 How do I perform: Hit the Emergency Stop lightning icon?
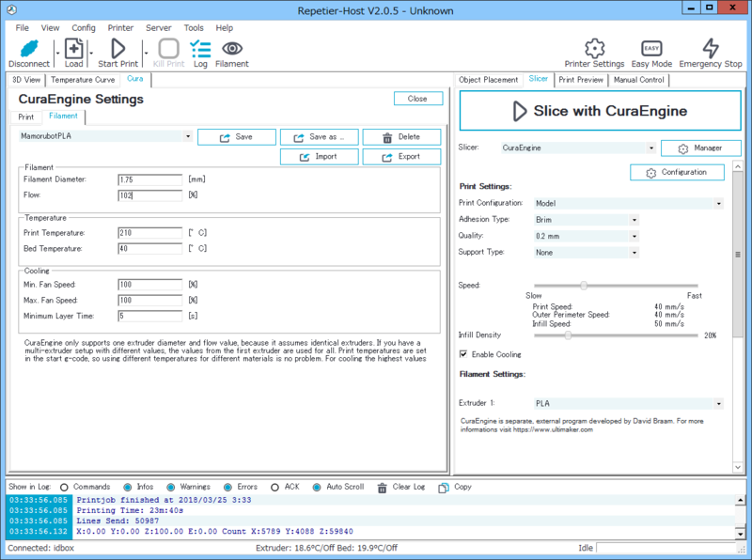(x=711, y=49)
